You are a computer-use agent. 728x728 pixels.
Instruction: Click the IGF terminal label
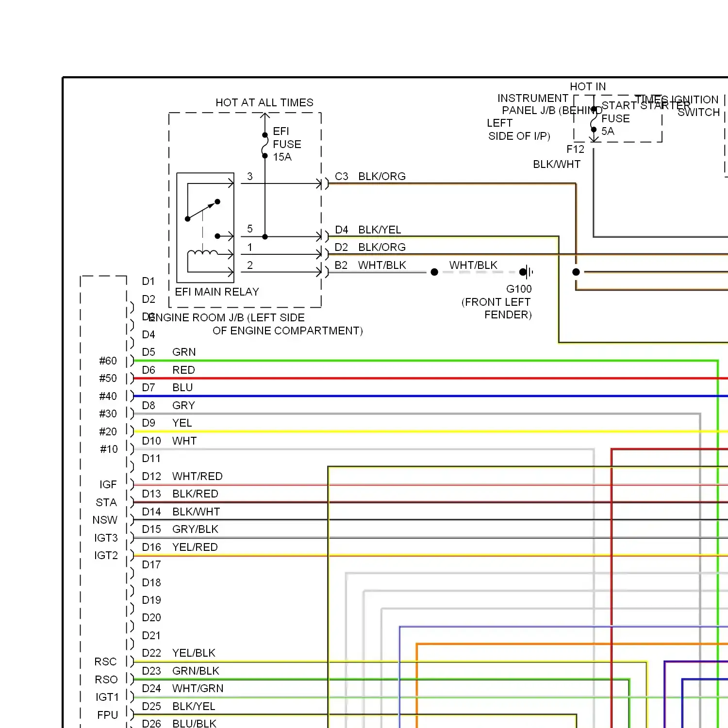108,484
